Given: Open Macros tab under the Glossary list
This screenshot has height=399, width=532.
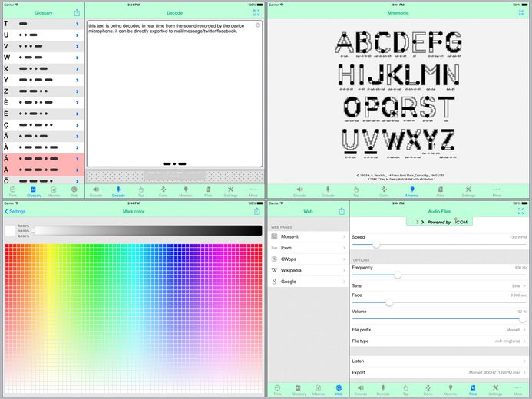Looking at the screenshot, I should click(54, 192).
